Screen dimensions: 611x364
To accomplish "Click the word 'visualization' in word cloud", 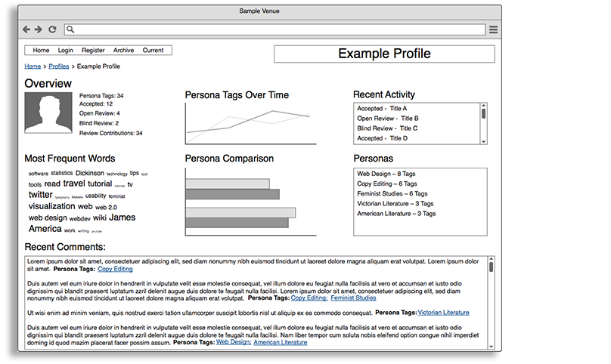I will click(52, 206).
